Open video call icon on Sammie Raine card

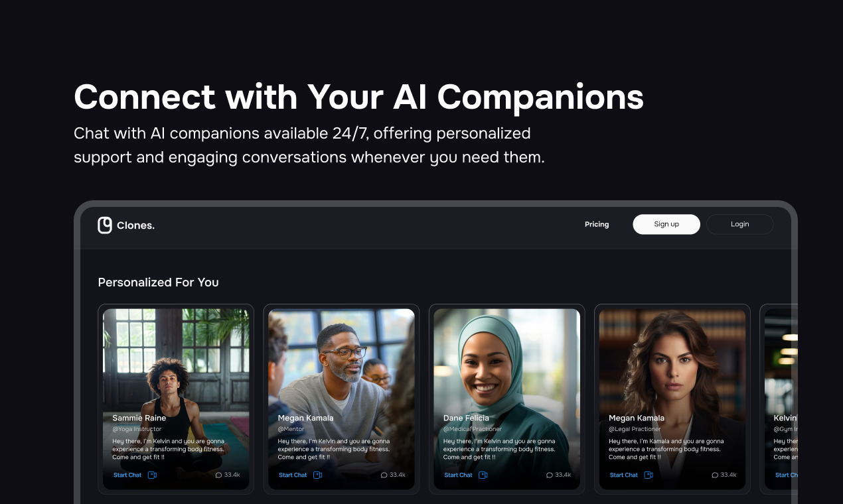[152, 475]
